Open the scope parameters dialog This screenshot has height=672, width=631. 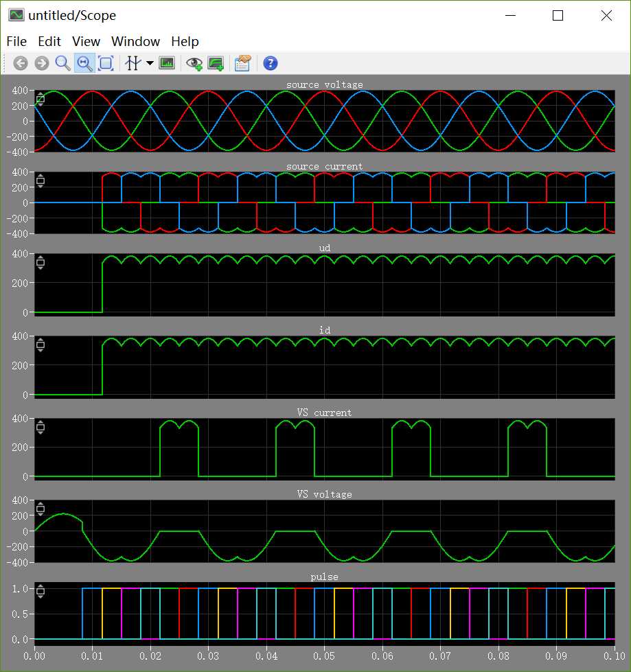[242, 63]
